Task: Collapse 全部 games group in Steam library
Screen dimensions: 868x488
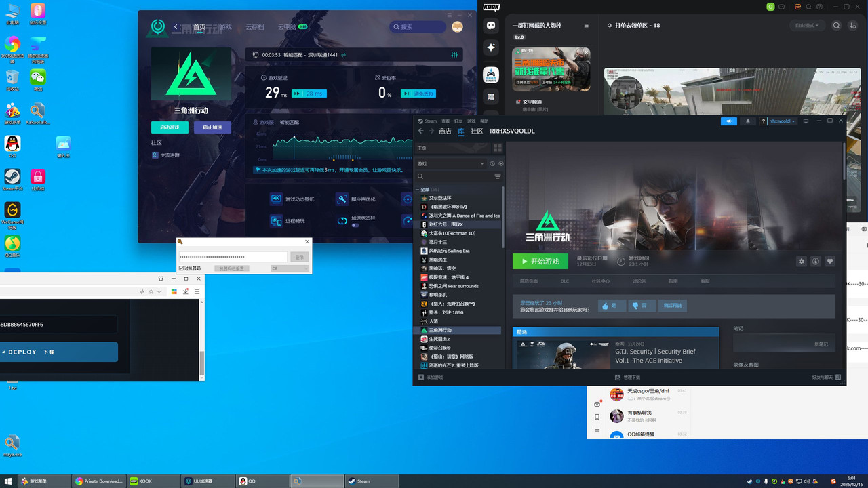Action: pos(418,190)
